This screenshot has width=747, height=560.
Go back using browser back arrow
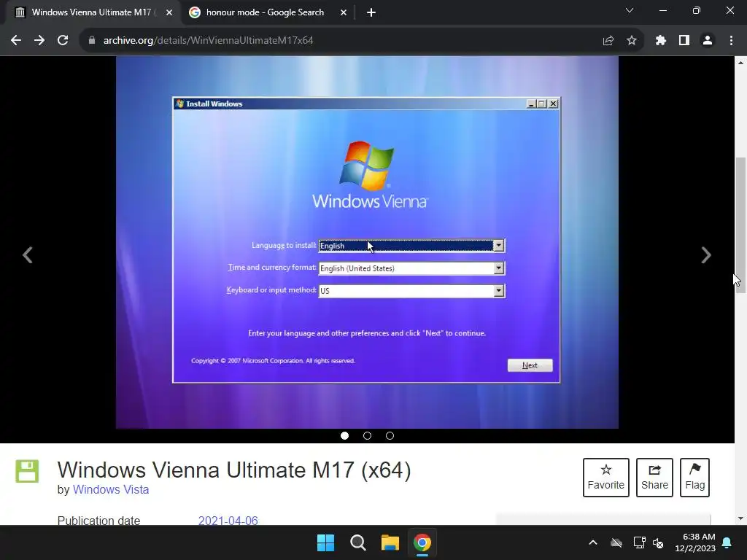click(x=16, y=41)
